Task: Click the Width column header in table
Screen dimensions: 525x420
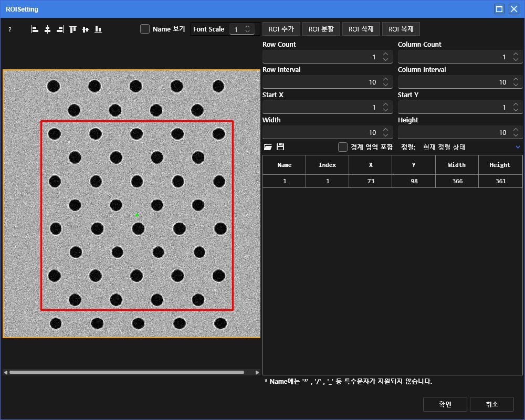Action: tap(456, 165)
